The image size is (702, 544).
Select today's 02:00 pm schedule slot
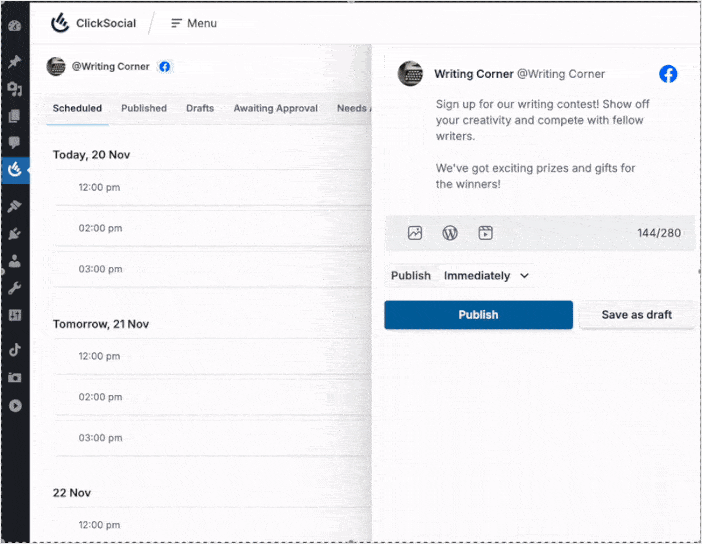(x=100, y=228)
